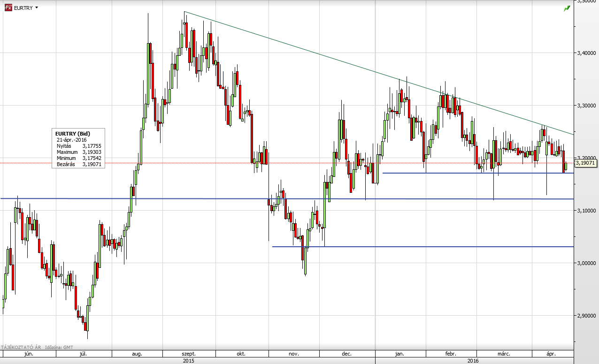Click the EURTRY symbol name label

click(23, 8)
